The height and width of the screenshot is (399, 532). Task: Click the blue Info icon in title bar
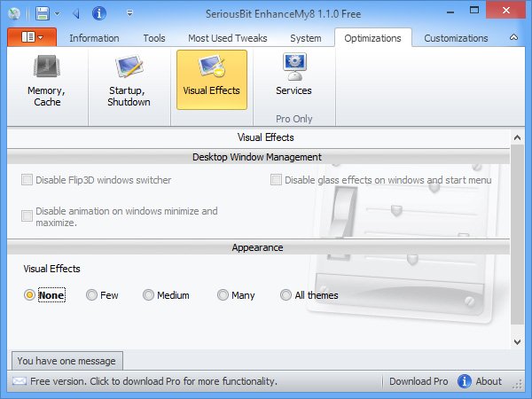click(99, 13)
